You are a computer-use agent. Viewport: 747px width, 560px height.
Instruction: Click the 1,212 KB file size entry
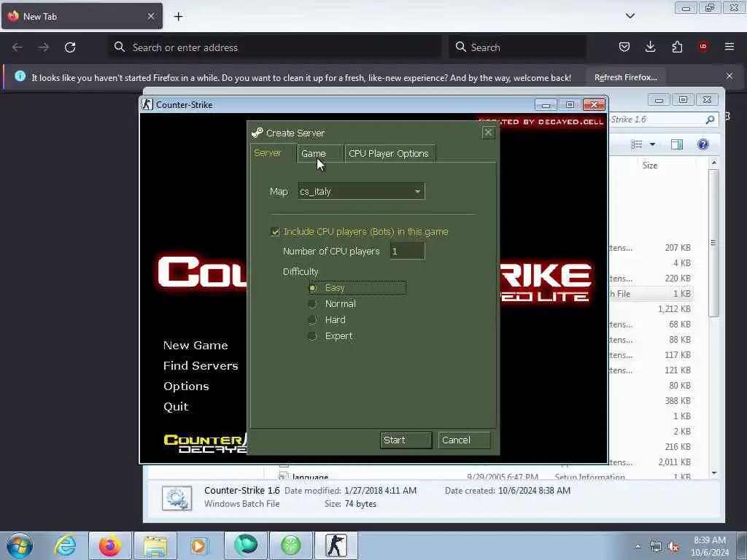pos(674,309)
